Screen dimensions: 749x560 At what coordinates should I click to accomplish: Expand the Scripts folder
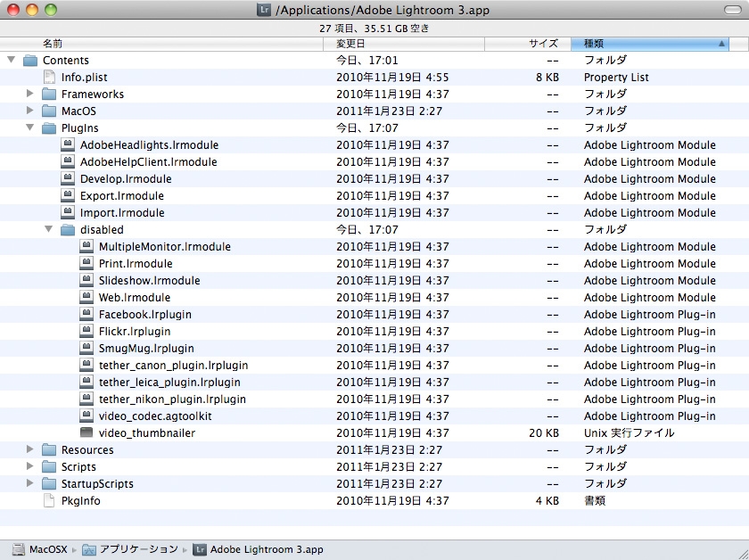[x=30, y=466]
